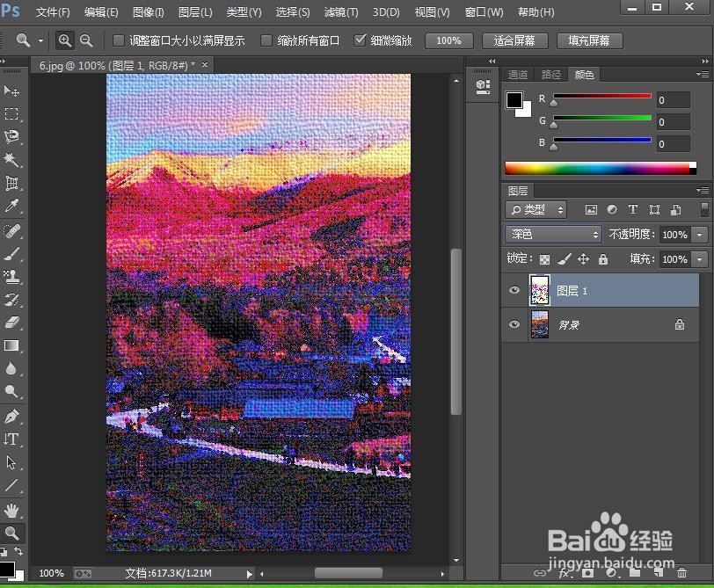714x588 pixels.
Task: Toggle lock all padlock
Action: point(603,259)
